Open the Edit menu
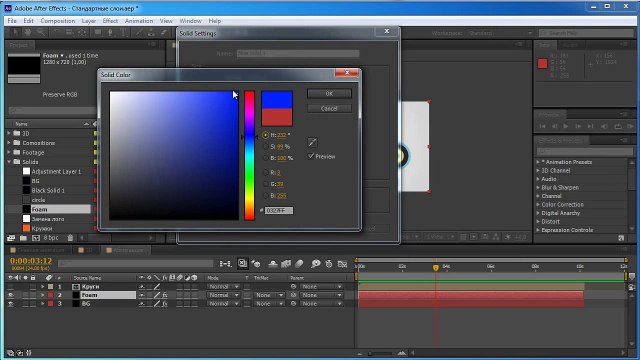Viewport: 640px width, 360px height. 28,21
